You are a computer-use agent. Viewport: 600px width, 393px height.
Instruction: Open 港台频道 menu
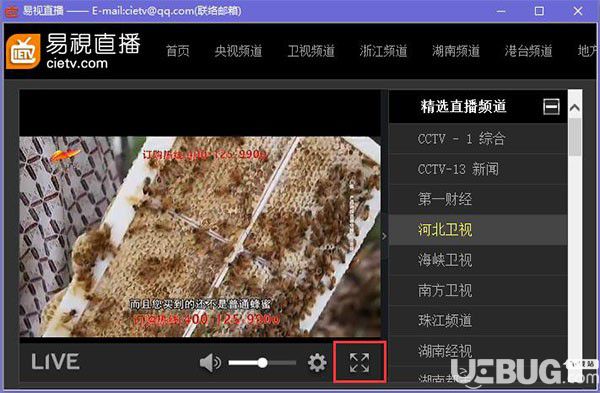tap(528, 51)
